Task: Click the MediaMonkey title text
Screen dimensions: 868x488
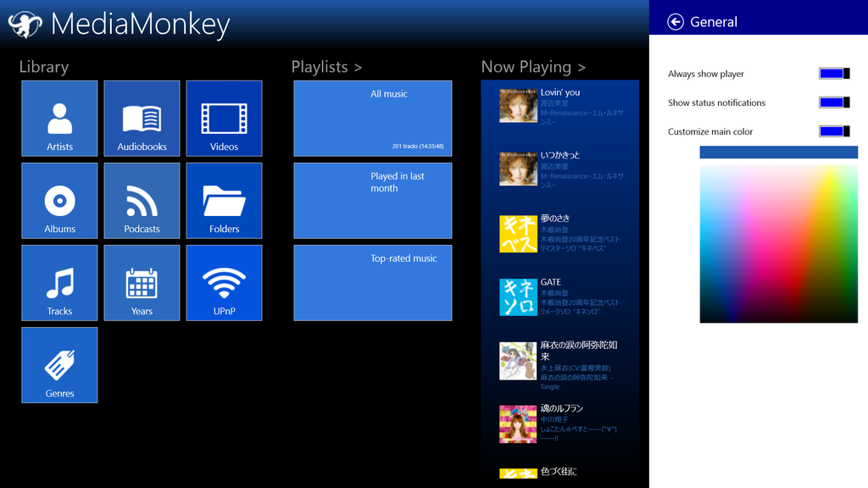Action: 140,25
